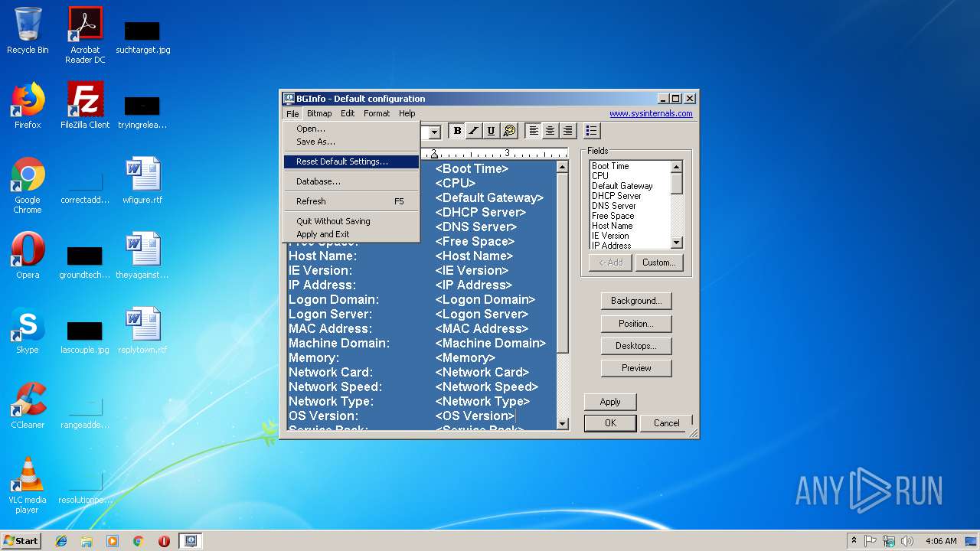Launch Google Chrome desktop shortcut
The image size is (980, 551).
point(28,186)
